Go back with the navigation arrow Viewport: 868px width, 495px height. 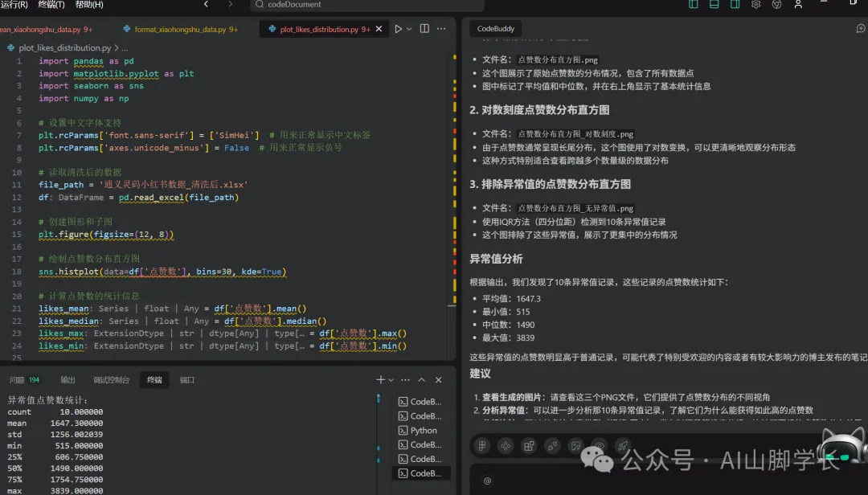click(206, 5)
